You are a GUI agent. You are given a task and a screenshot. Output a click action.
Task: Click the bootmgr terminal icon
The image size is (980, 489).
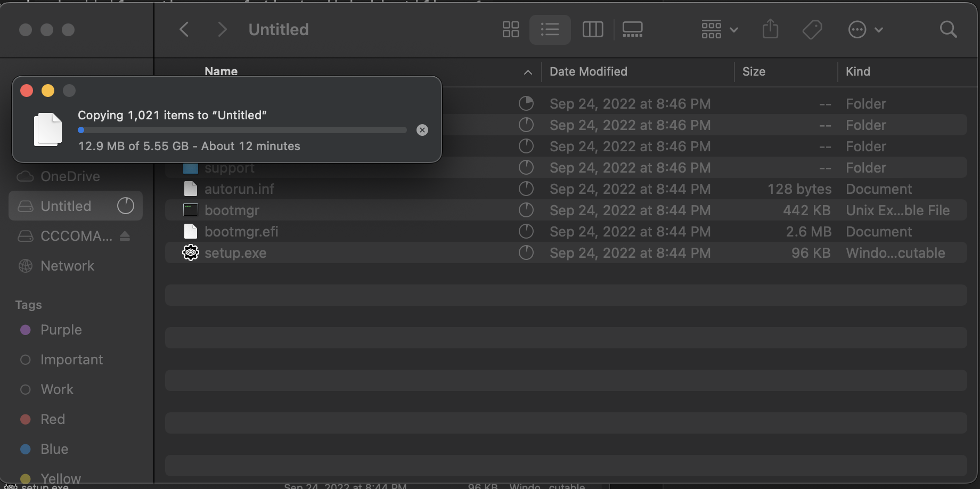190,210
